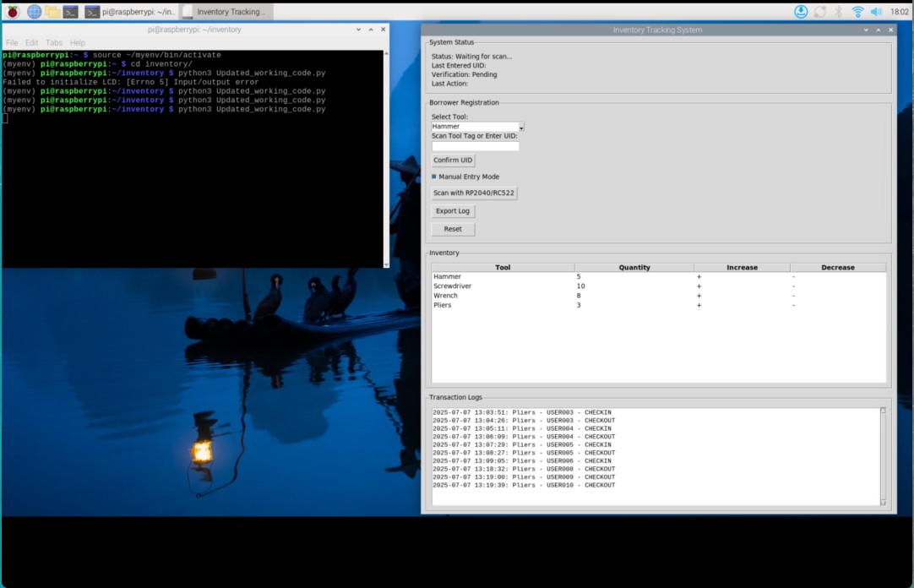
Task: Click the Verification: Pending status text
Action: click(x=464, y=74)
